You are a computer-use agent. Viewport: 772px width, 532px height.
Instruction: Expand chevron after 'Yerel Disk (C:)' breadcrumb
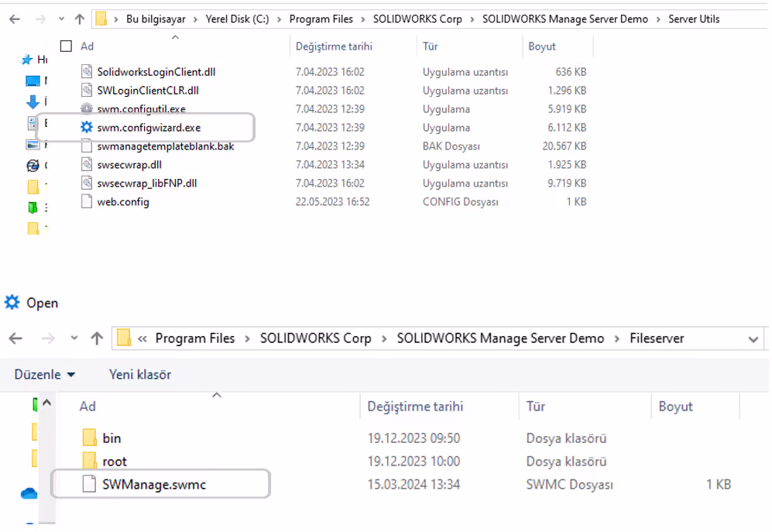pos(280,19)
